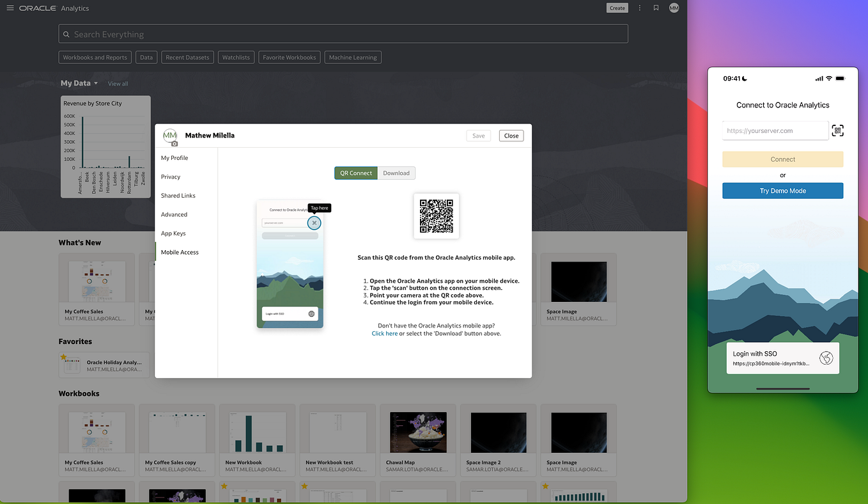Click the View all link beside My Data
The width and height of the screenshot is (868, 504).
pos(118,83)
